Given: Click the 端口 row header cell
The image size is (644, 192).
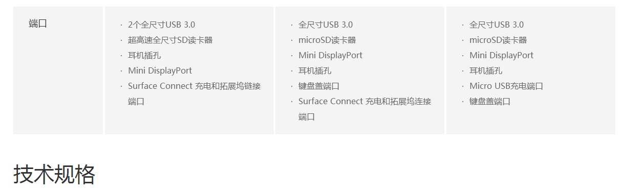Looking at the screenshot, I should (58, 70).
